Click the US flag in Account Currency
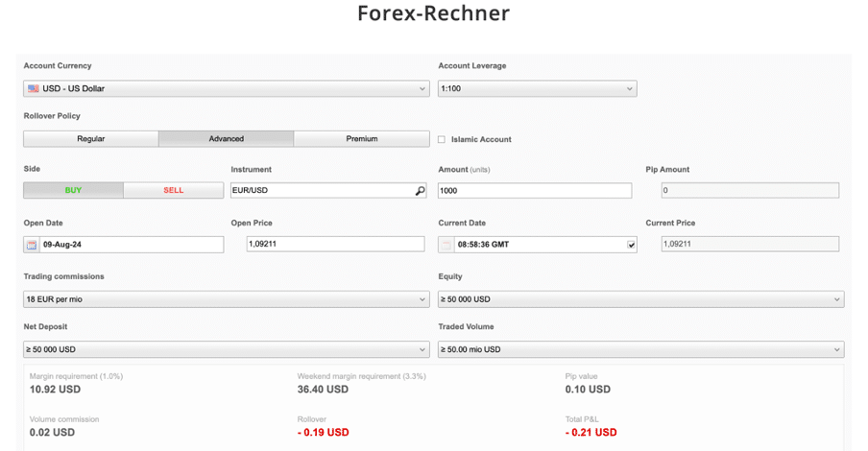 (34, 88)
